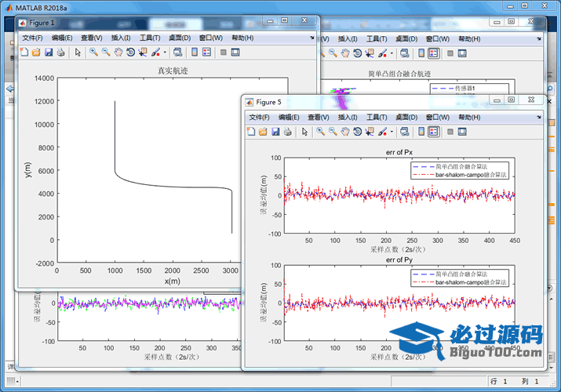The width and height of the screenshot is (561, 392).
Task: Select Pan tool in background figure window
Action: (345, 53)
